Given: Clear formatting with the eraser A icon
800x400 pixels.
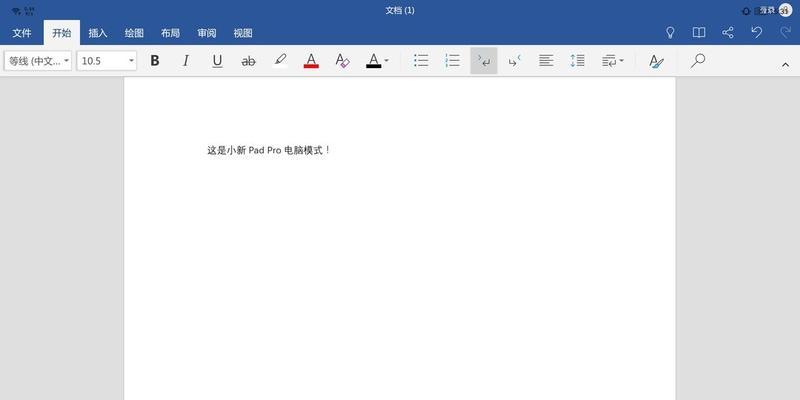Looking at the screenshot, I should tap(342, 61).
